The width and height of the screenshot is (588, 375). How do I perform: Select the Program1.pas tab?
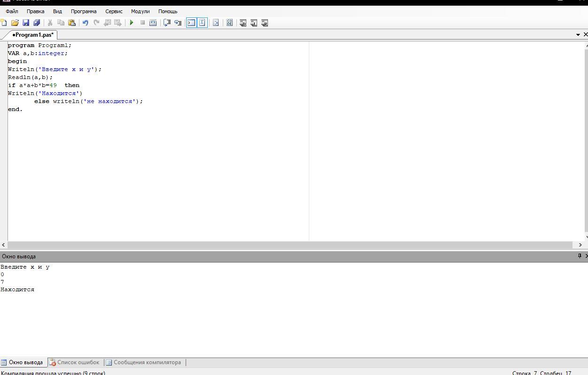tap(33, 35)
